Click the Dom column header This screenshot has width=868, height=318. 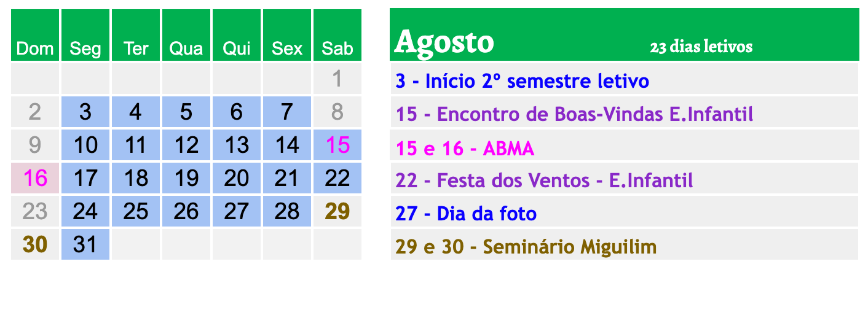[35, 48]
